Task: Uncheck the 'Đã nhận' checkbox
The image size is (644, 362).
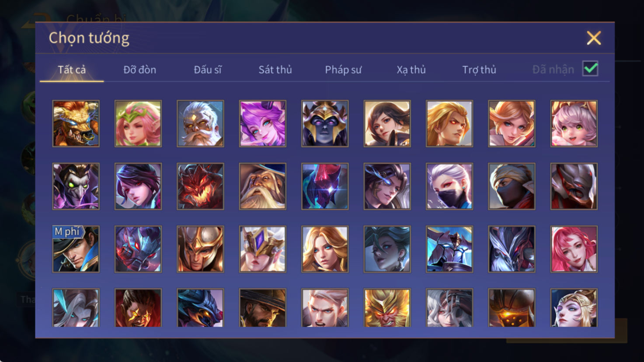Action: click(x=590, y=69)
